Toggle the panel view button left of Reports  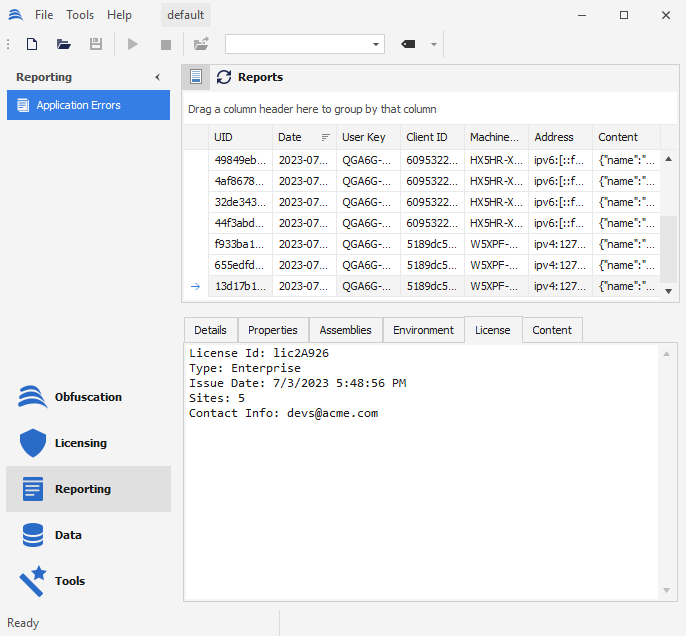click(196, 77)
